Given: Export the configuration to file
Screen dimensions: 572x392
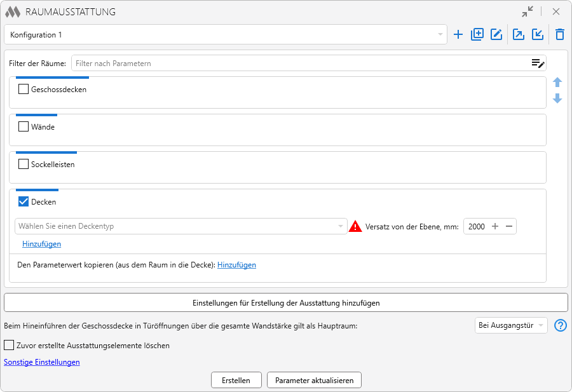Looking at the screenshot, I should (519, 35).
